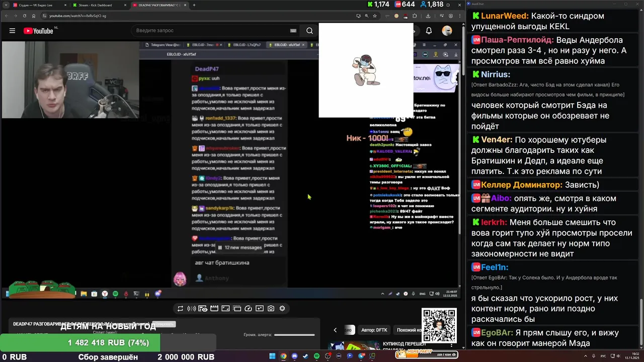Open the YouTube account avatar menu
The height and width of the screenshot is (362, 644).
coord(447,31)
